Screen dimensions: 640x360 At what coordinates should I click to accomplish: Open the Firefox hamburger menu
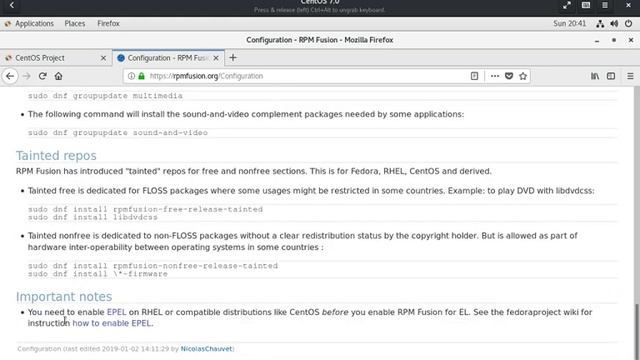coord(630,76)
